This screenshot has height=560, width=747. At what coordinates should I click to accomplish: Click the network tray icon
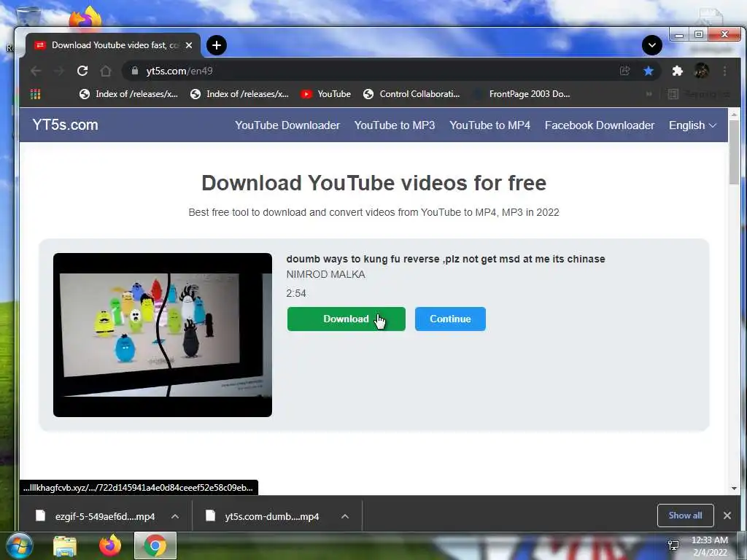click(x=673, y=545)
